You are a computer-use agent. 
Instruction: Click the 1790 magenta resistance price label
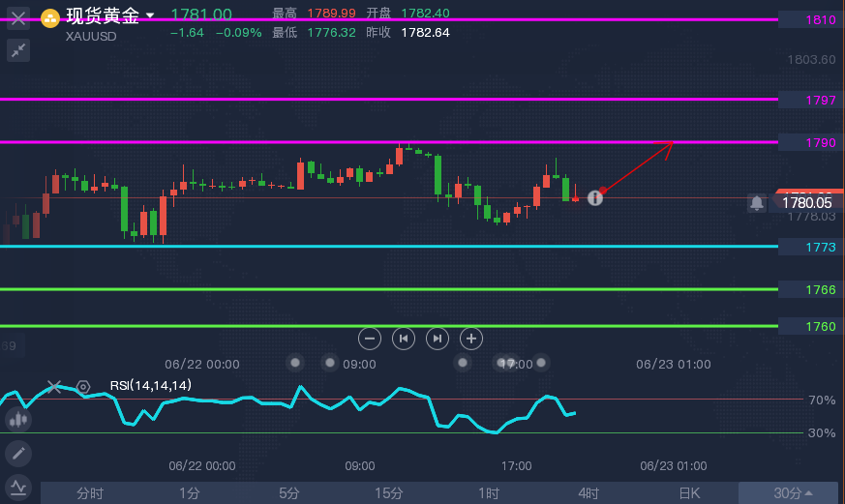pyautogui.click(x=820, y=143)
